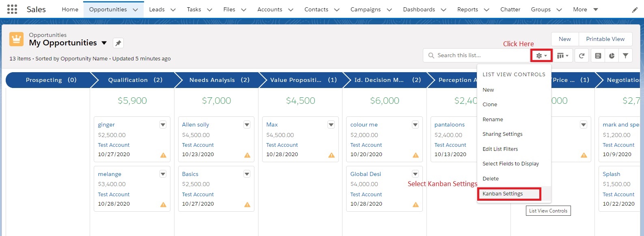Click the edit list icon button
Screen dimensions: 644x236
(598, 56)
